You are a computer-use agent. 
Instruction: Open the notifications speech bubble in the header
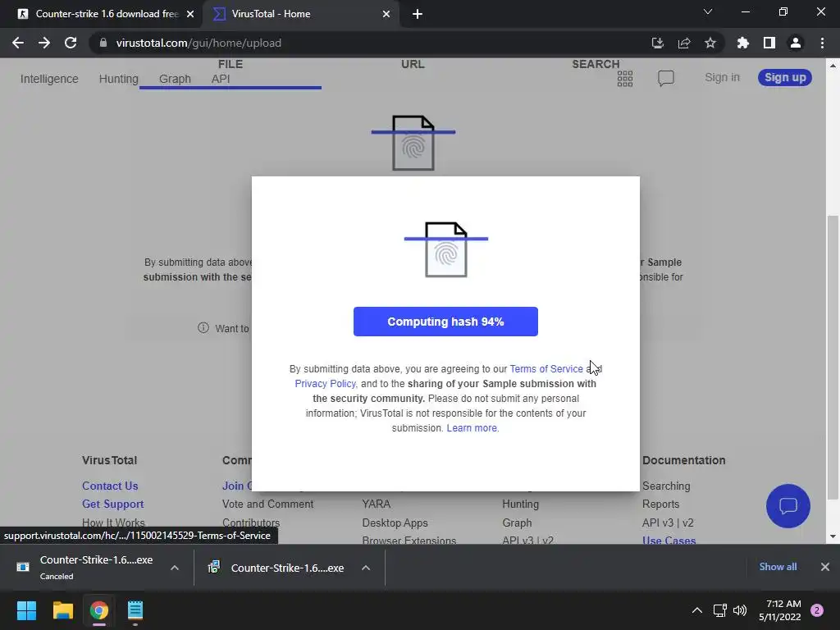665,78
